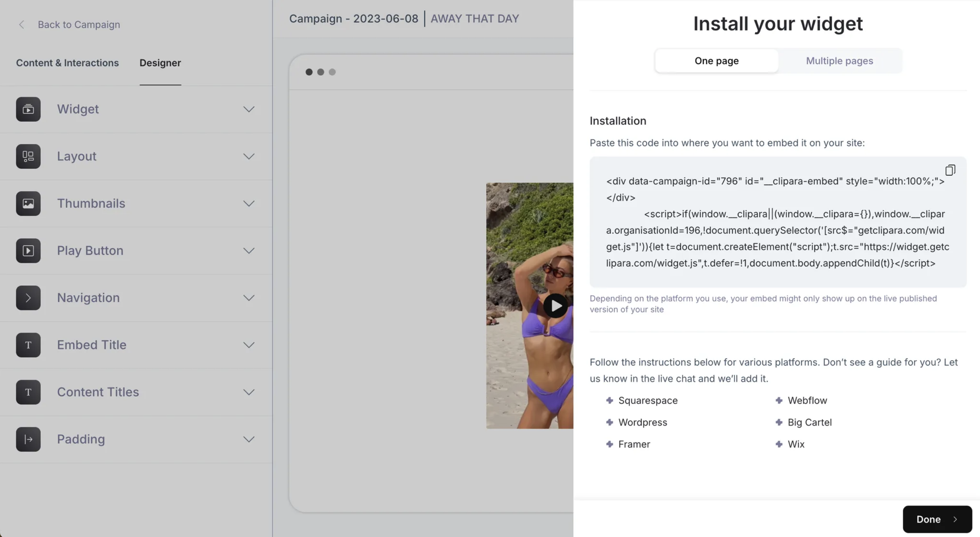Click the Padding section label
980x537 pixels.
click(81, 440)
